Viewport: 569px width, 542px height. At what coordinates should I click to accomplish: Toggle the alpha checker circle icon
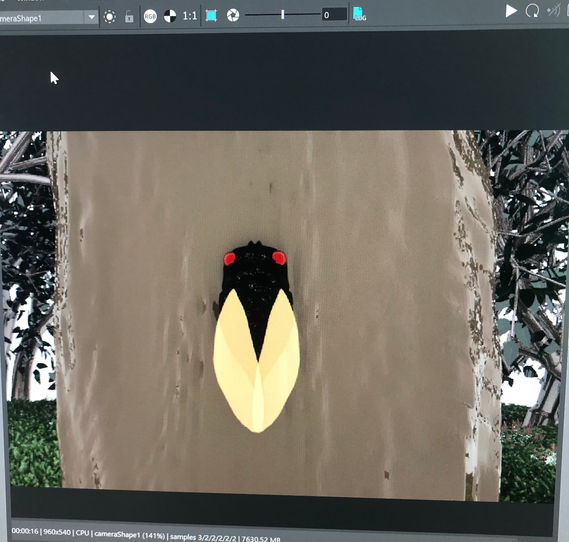click(170, 16)
